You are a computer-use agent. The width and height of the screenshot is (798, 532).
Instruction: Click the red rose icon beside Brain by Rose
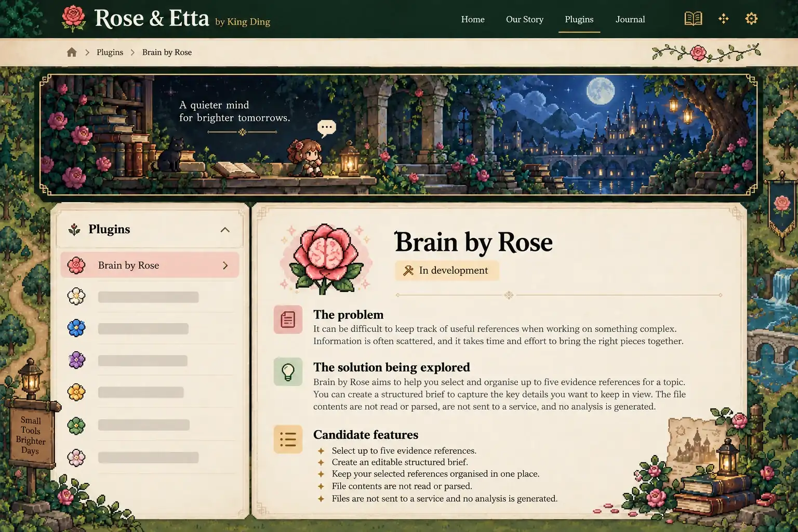pyautogui.click(x=76, y=265)
